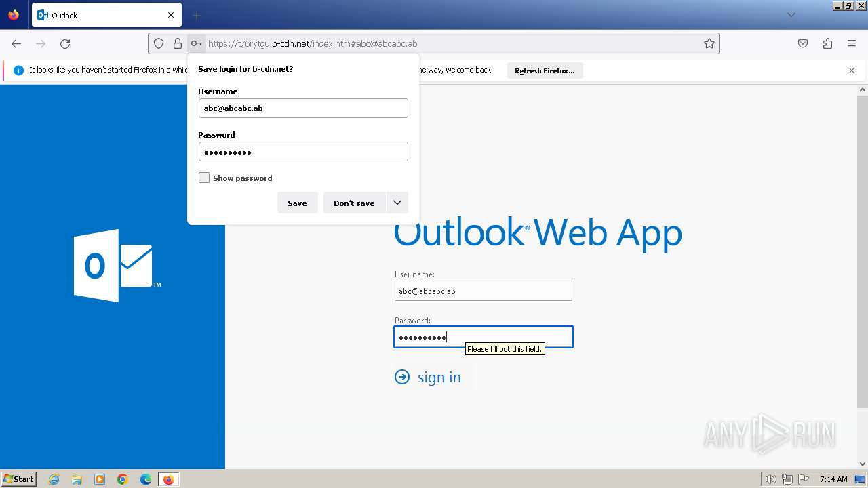
Task: Choose Don't save
Action: point(354,203)
